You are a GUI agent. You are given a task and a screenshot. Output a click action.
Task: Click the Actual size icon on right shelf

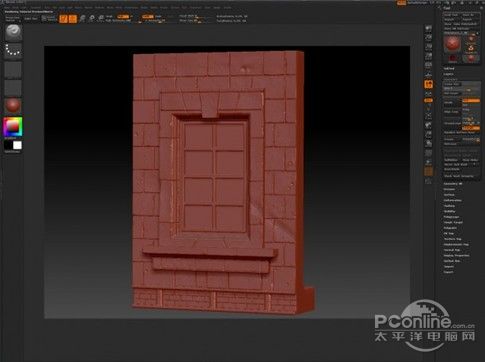(x=429, y=56)
